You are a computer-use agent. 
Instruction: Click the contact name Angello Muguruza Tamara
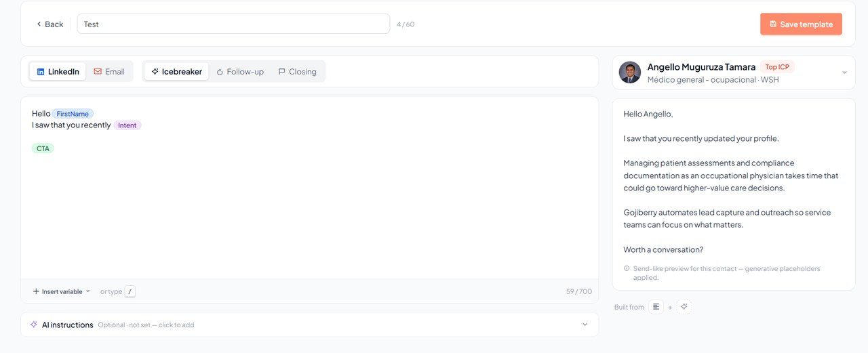tap(701, 67)
